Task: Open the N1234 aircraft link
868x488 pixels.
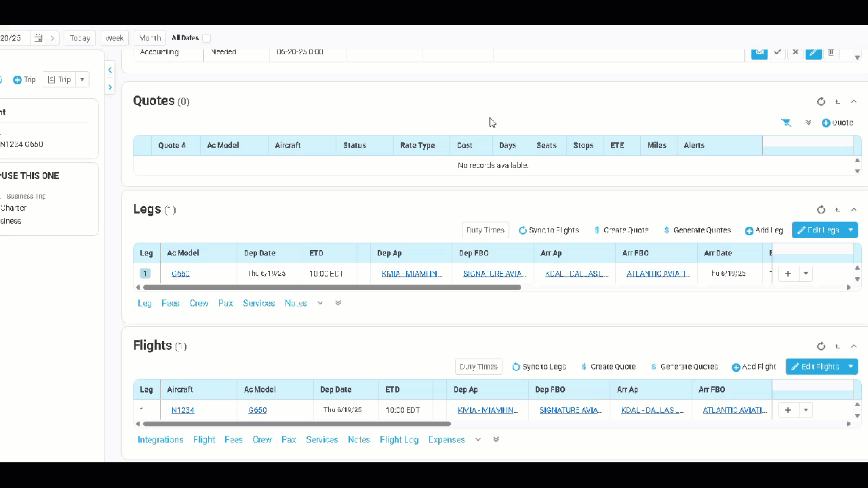Action: 182,410
